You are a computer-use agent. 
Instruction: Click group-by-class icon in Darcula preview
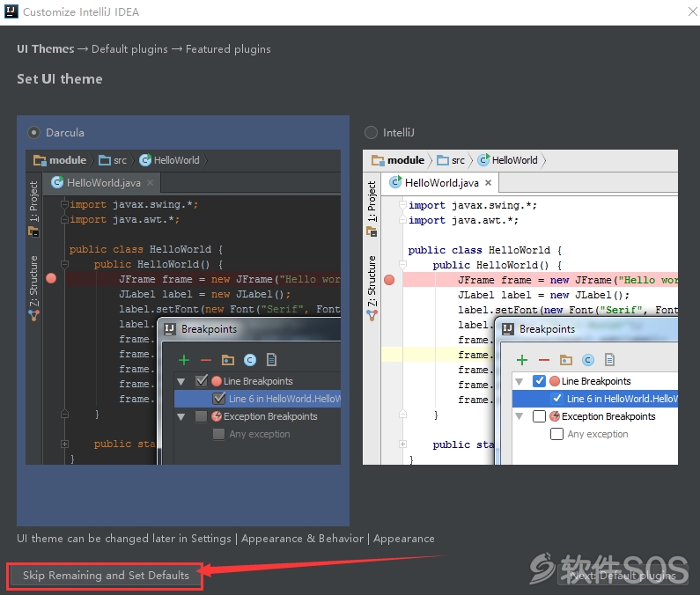coord(250,360)
